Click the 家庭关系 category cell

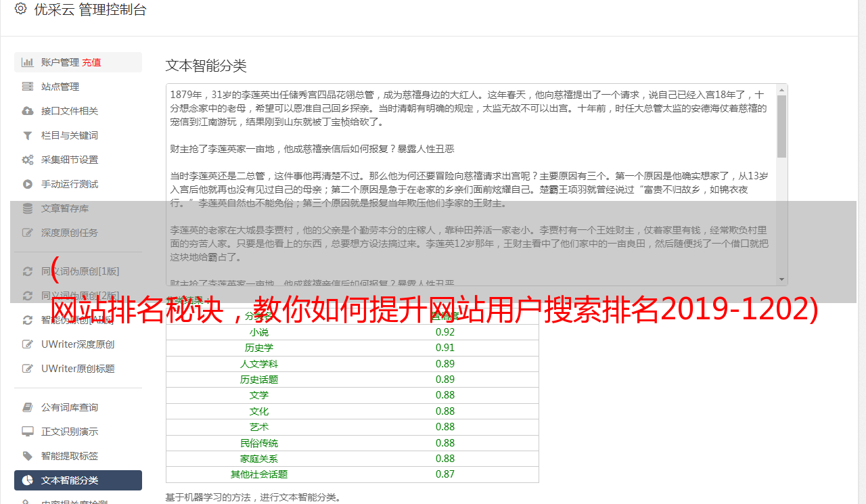tap(259, 459)
